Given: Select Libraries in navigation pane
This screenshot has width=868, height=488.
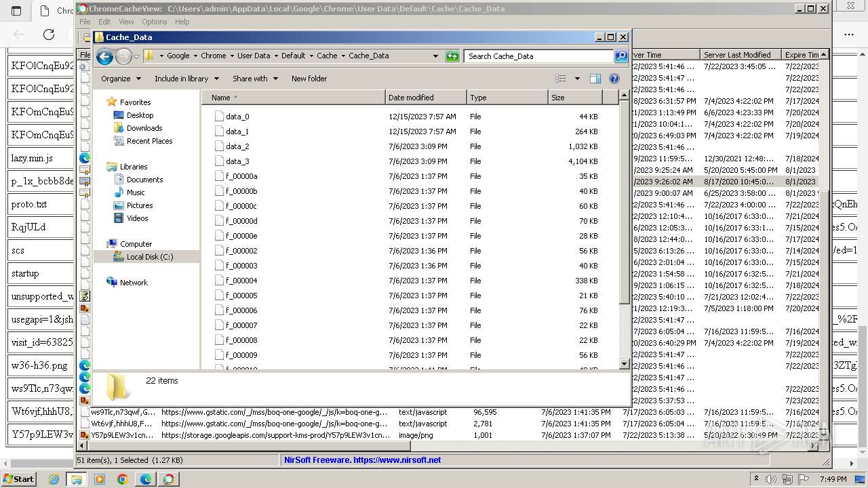Looking at the screenshot, I should (134, 167).
